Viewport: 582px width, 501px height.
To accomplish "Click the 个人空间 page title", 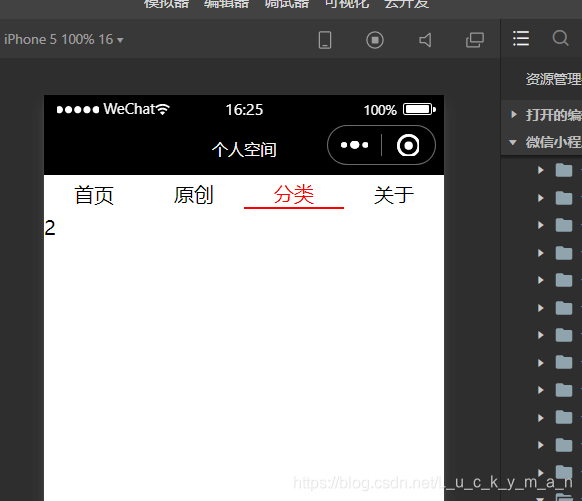I will click(244, 150).
